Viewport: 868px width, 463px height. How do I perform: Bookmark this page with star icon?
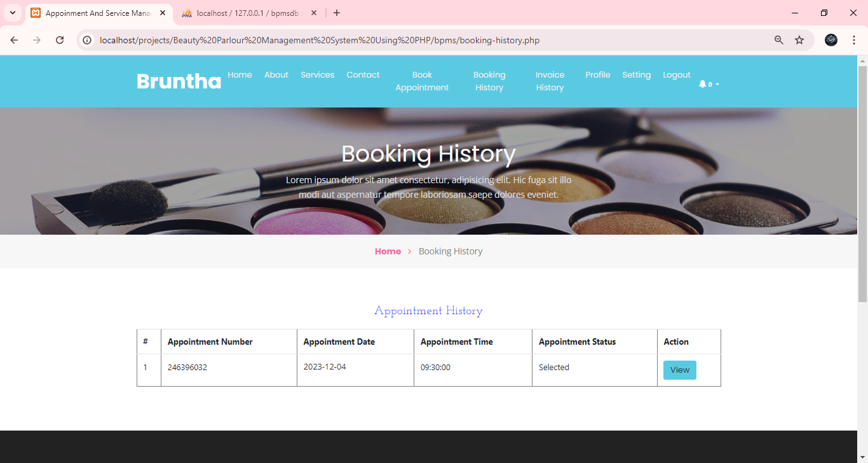799,40
